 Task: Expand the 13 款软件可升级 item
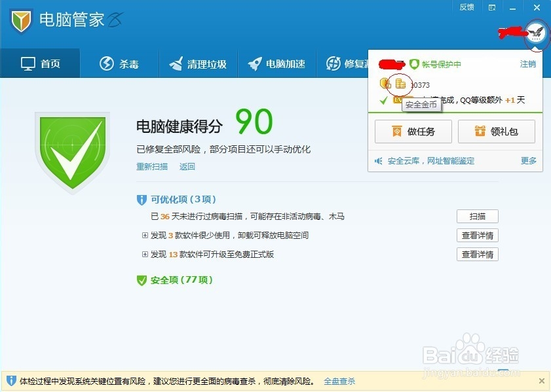tap(145, 254)
